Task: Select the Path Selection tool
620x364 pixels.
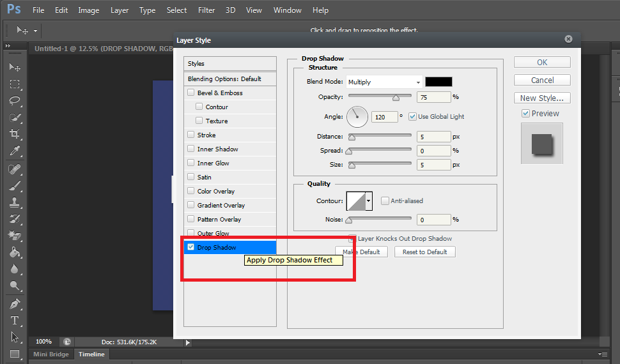Action: (15, 337)
